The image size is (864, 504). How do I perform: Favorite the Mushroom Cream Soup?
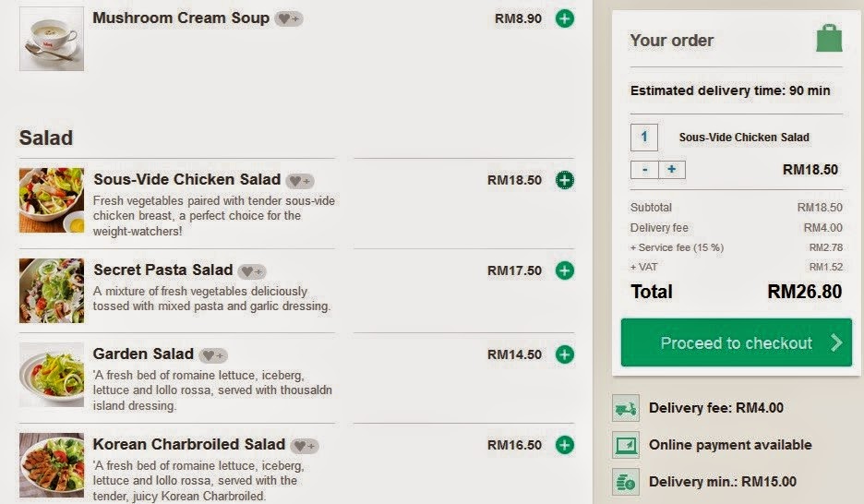pyautogui.click(x=289, y=18)
